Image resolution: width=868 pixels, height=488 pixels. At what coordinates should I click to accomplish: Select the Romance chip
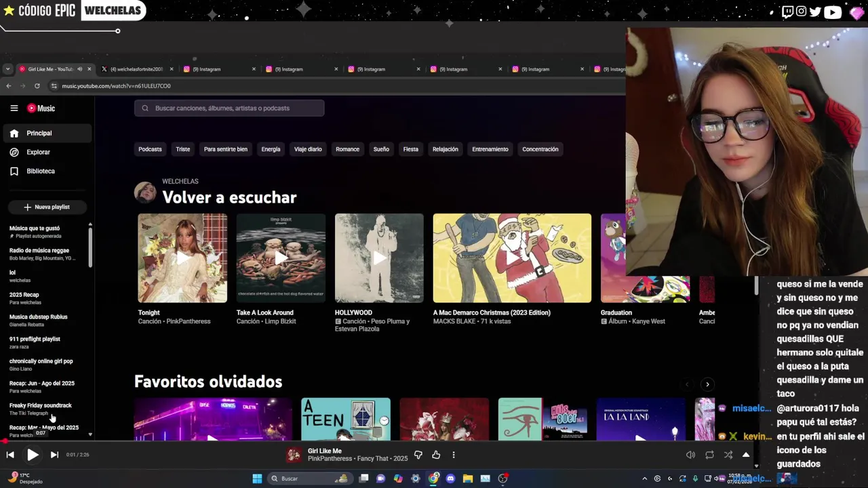point(347,149)
